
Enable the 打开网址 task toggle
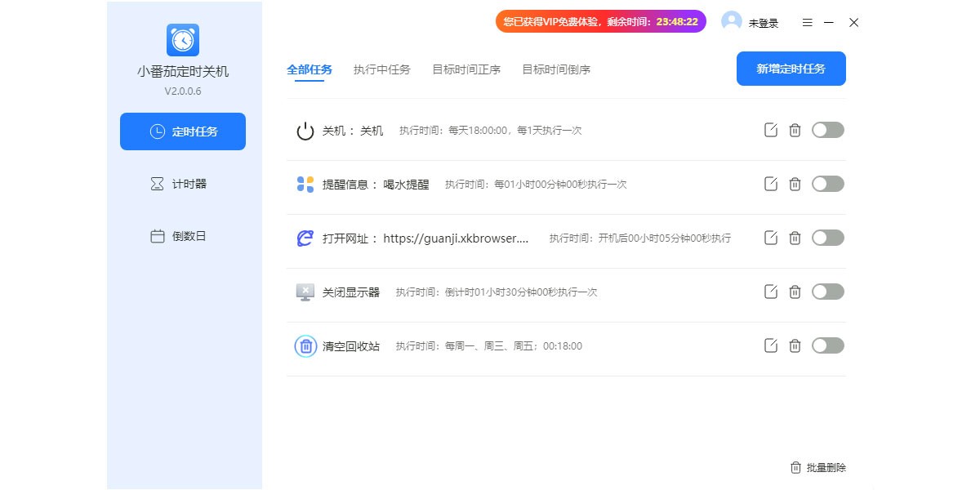point(827,238)
